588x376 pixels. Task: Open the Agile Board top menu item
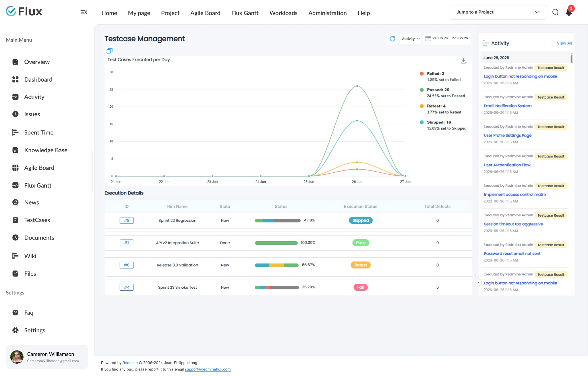click(205, 13)
